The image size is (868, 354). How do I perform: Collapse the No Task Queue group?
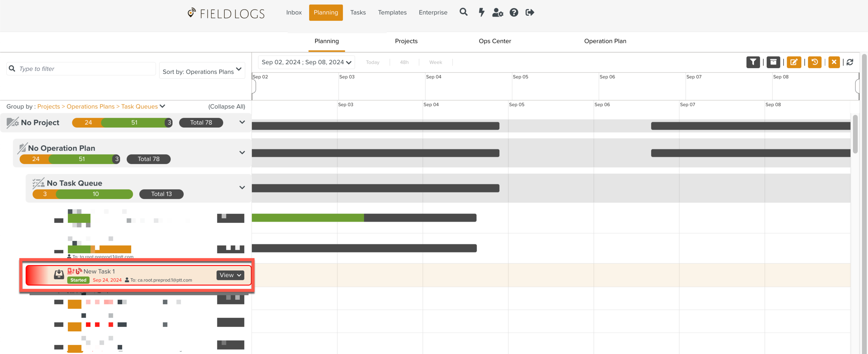point(242,187)
